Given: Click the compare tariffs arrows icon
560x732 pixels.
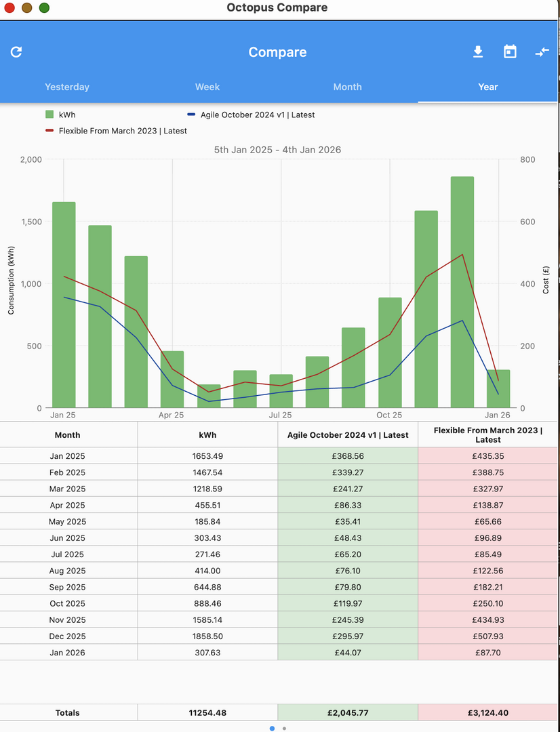Looking at the screenshot, I should (x=542, y=52).
